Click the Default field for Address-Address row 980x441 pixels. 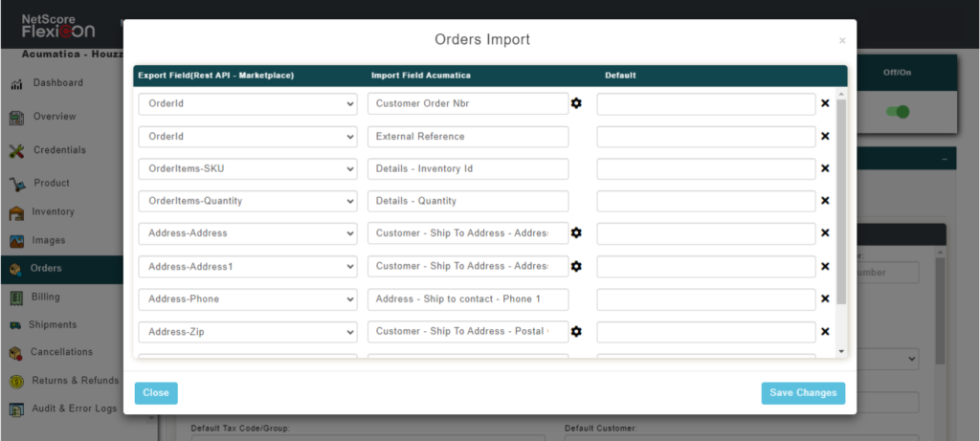click(705, 233)
